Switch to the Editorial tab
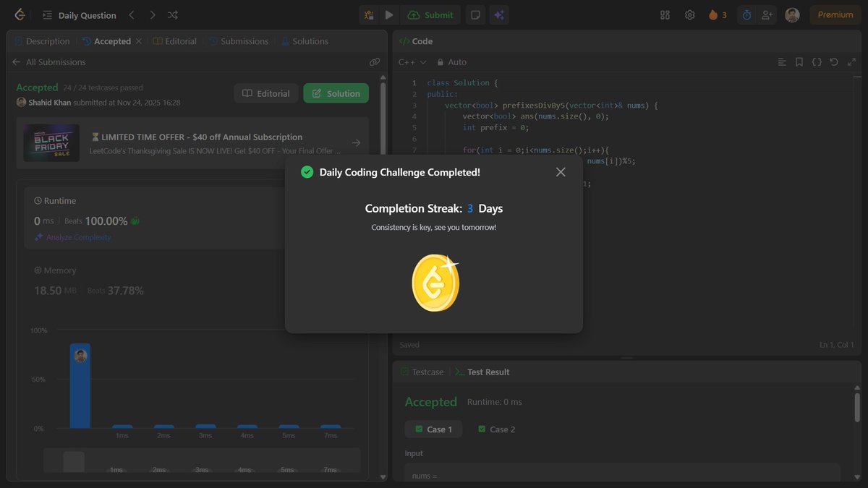 (x=175, y=42)
